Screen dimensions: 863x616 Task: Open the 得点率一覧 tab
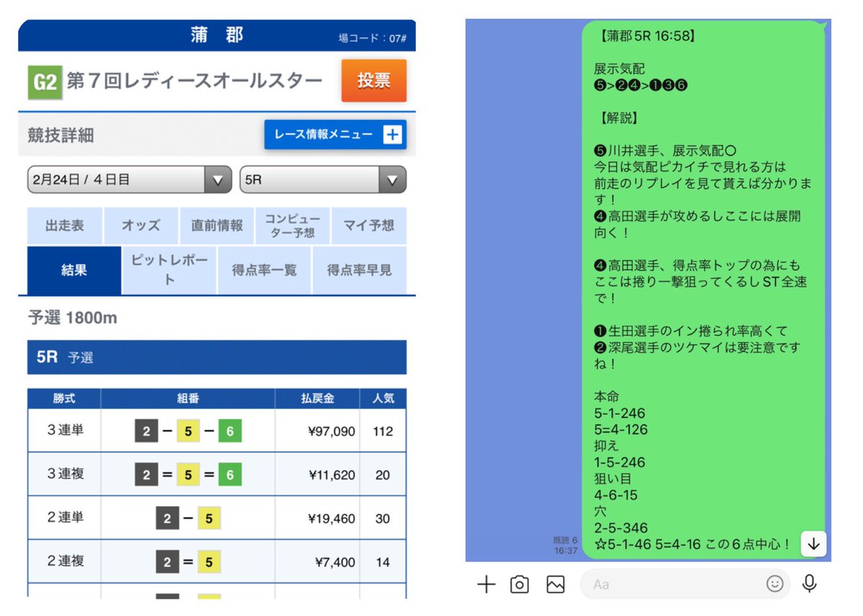click(x=264, y=270)
